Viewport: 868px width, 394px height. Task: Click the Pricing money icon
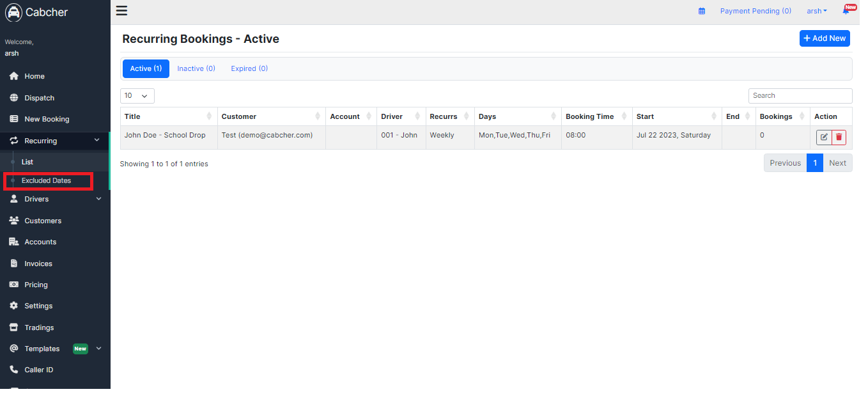(x=13, y=285)
